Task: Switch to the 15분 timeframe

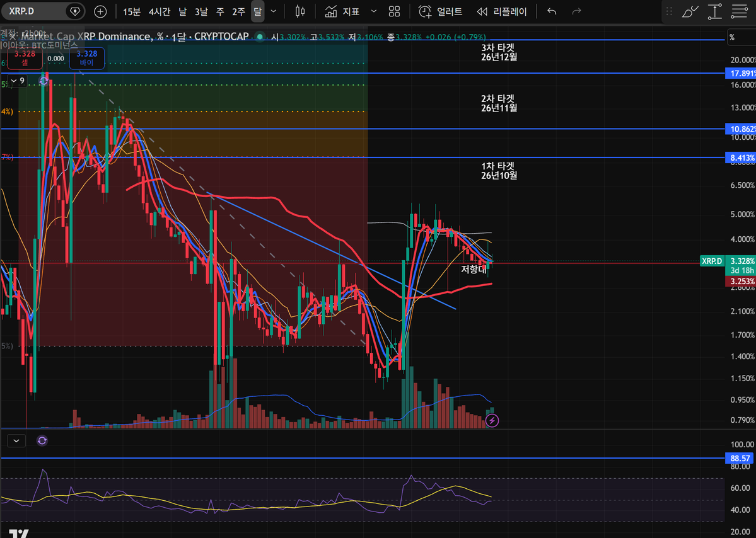Action: pos(132,11)
